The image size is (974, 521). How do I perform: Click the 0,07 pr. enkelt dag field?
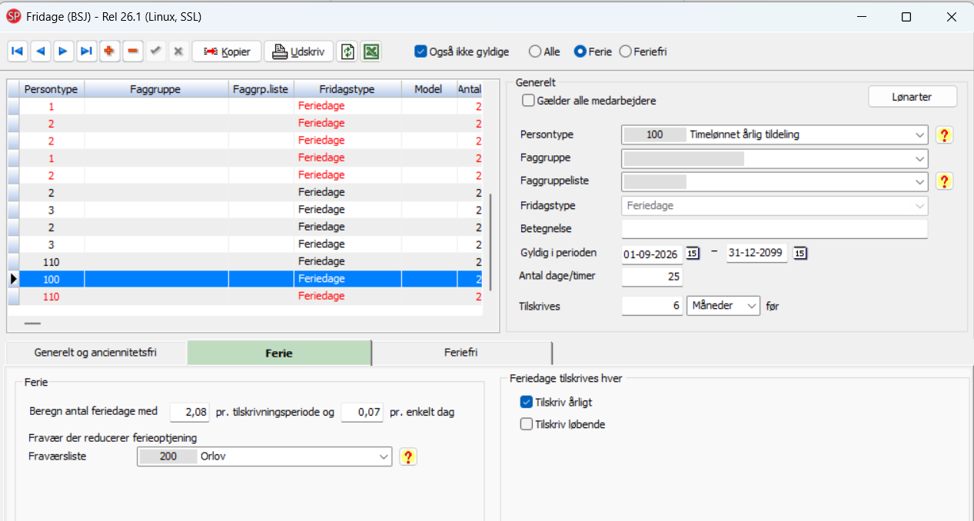click(x=362, y=412)
